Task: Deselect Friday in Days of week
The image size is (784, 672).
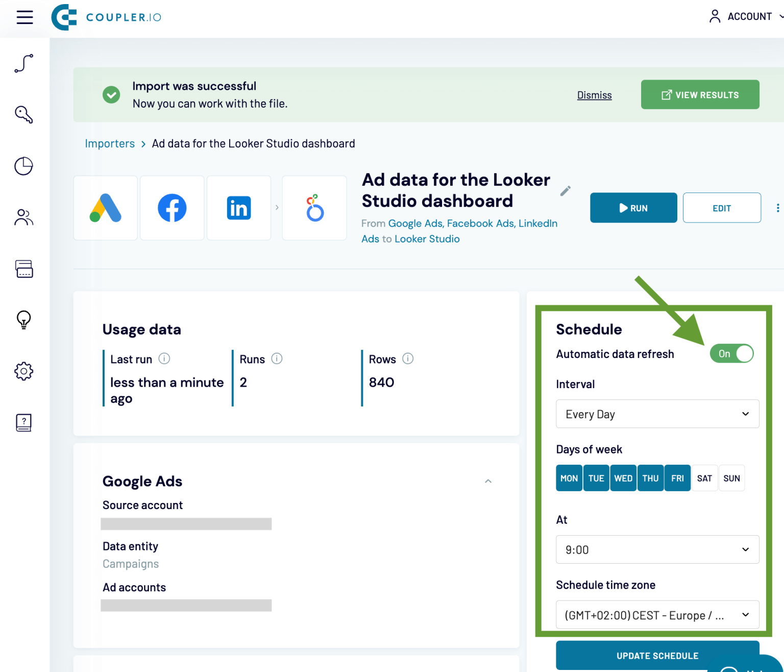Action: pos(677,478)
